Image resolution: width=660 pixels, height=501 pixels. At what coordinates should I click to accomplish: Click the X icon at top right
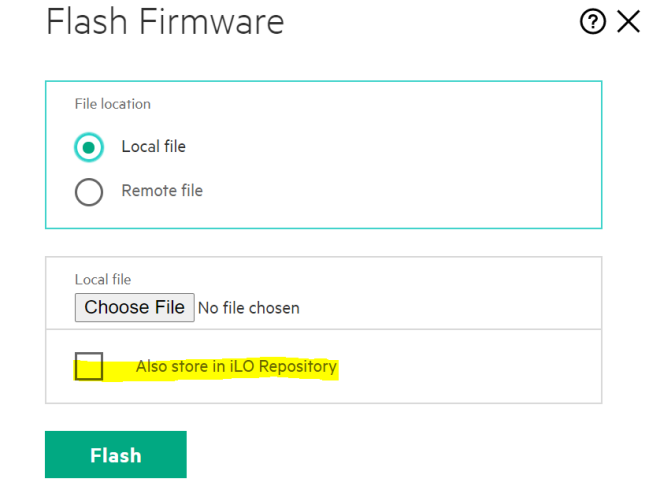coord(628,22)
